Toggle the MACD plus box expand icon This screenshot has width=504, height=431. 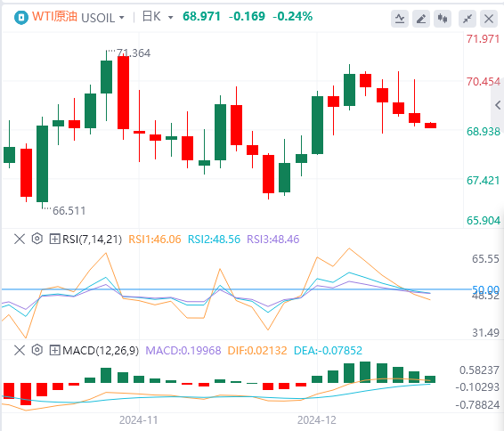click(x=54, y=350)
